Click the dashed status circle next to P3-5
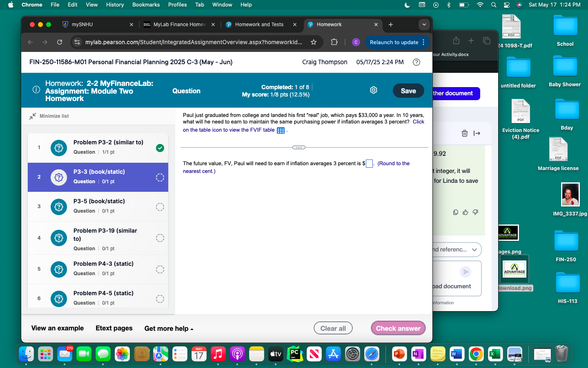588x368 pixels. pyautogui.click(x=160, y=207)
